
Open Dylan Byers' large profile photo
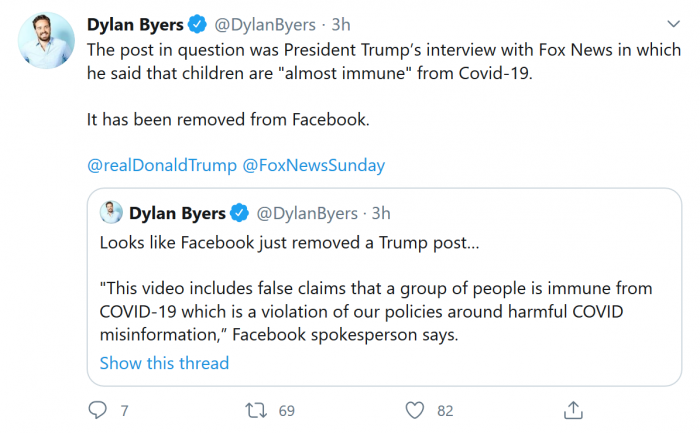click(x=46, y=41)
